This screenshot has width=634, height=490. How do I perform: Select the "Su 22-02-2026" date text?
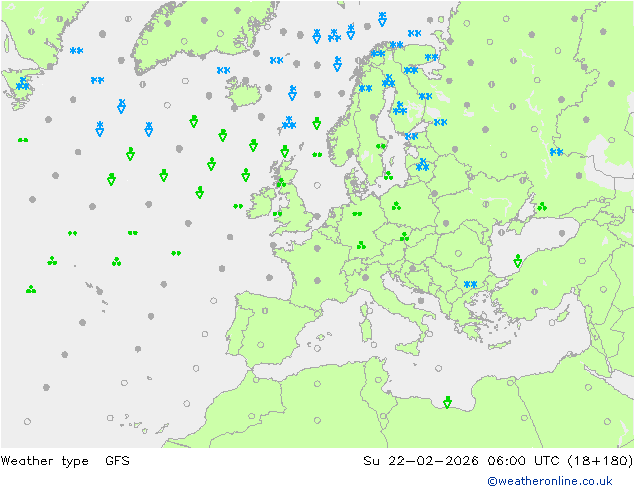pyautogui.click(x=420, y=460)
